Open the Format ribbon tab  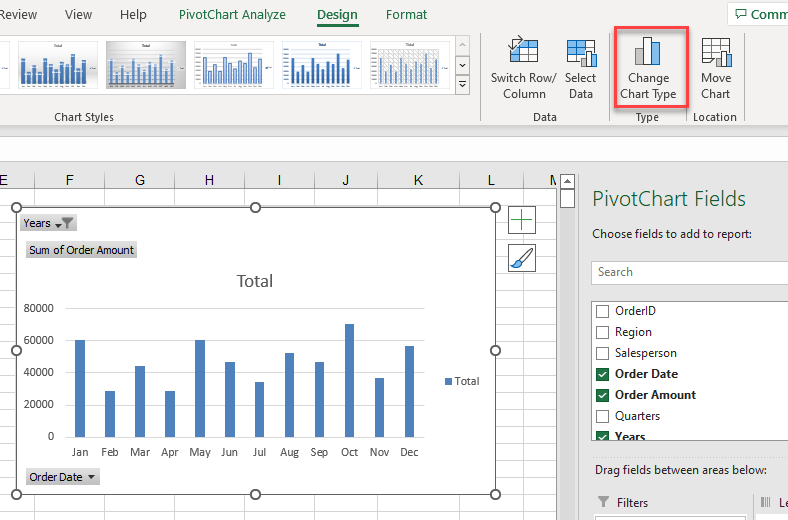(x=406, y=15)
